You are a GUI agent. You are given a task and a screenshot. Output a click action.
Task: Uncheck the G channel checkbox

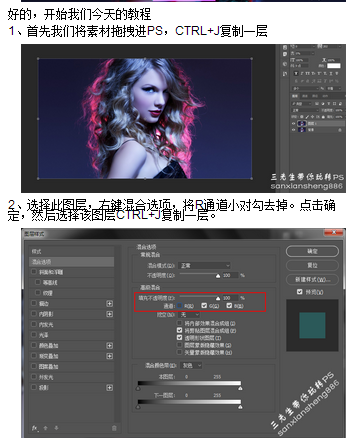pos(204,306)
